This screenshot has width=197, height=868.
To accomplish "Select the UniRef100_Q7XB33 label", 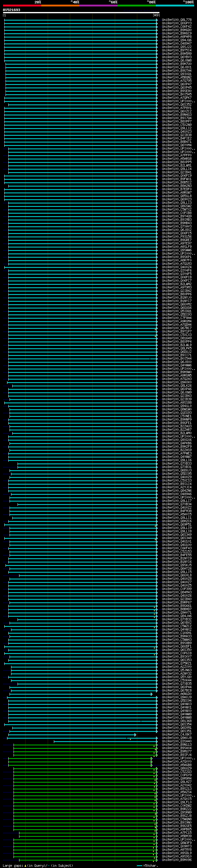I will [177, 463].
